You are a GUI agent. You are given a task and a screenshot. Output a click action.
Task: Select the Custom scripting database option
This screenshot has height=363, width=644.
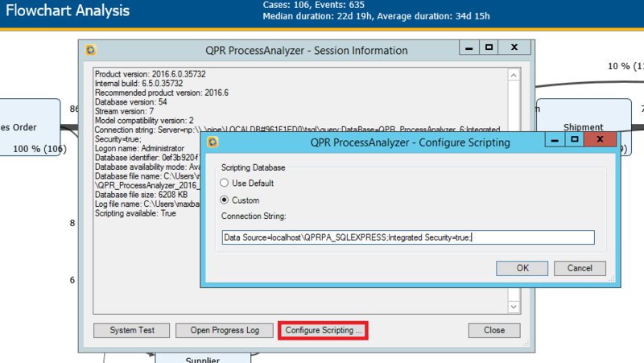225,200
